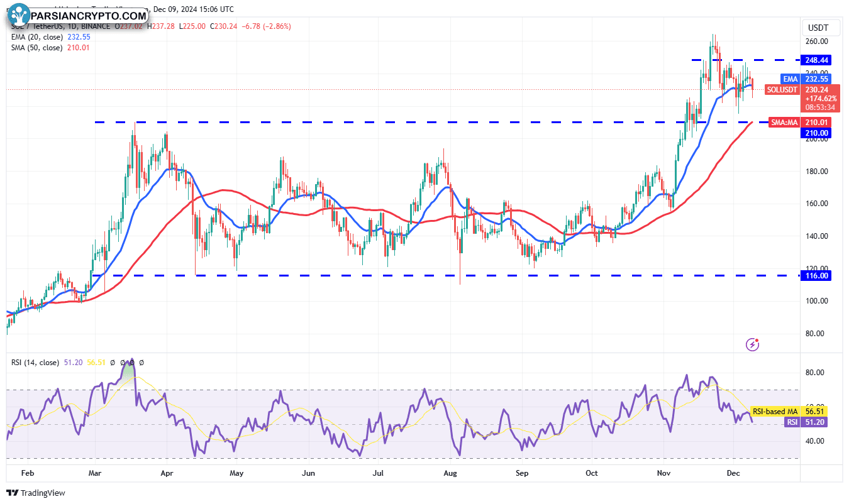This screenshot has height=504, width=849.
Task: Click the 100.00 price axis tick
Action: pos(817,301)
